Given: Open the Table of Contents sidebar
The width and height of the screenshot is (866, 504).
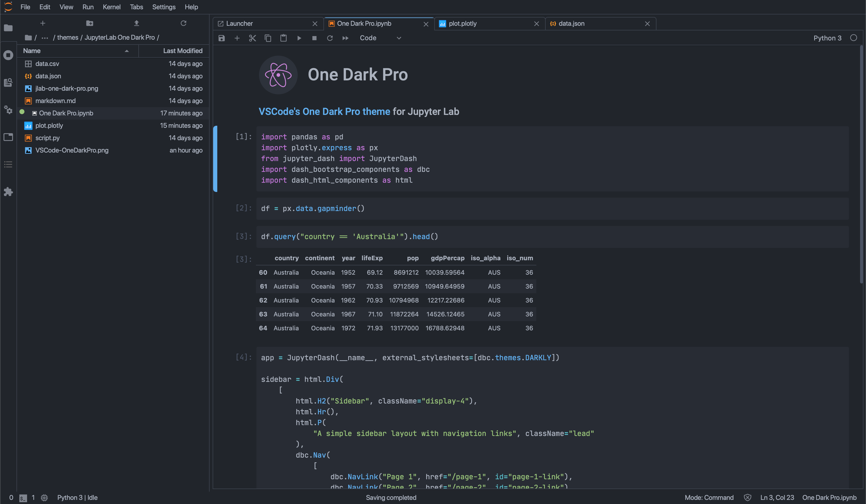Looking at the screenshot, I should [x=8, y=165].
